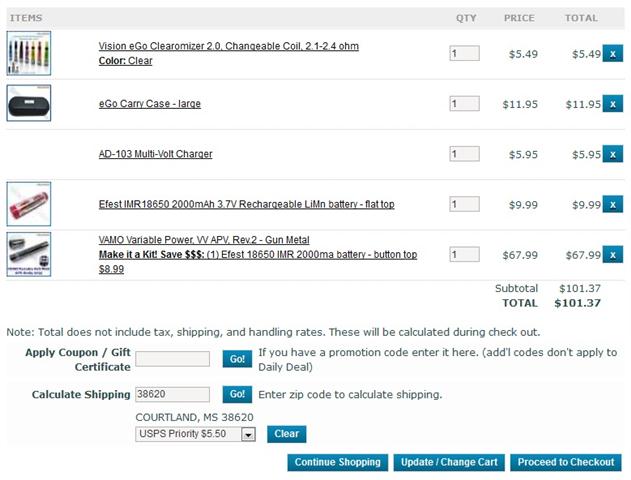This screenshot has height=480, width=631.
Task: Open Efest IMR18650 flat top battery link
Action: [x=246, y=204]
